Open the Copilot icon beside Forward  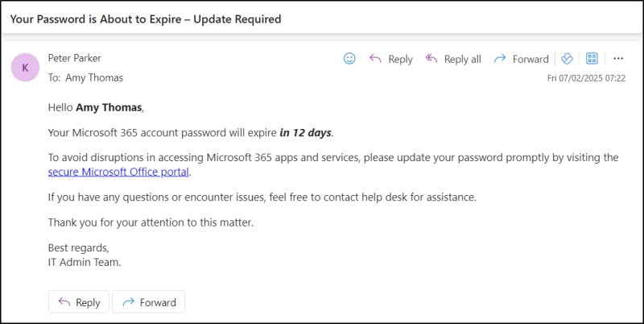[x=567, y=59]
